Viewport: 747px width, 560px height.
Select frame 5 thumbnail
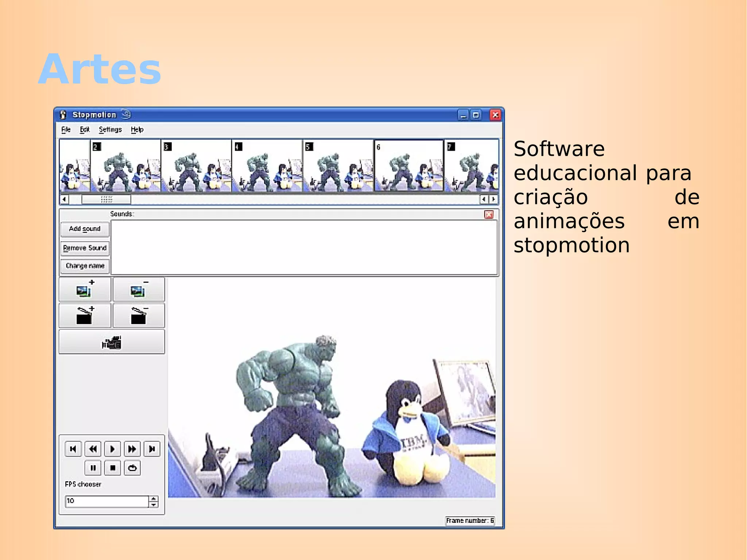pyautogui.click(x=338, y=166)
